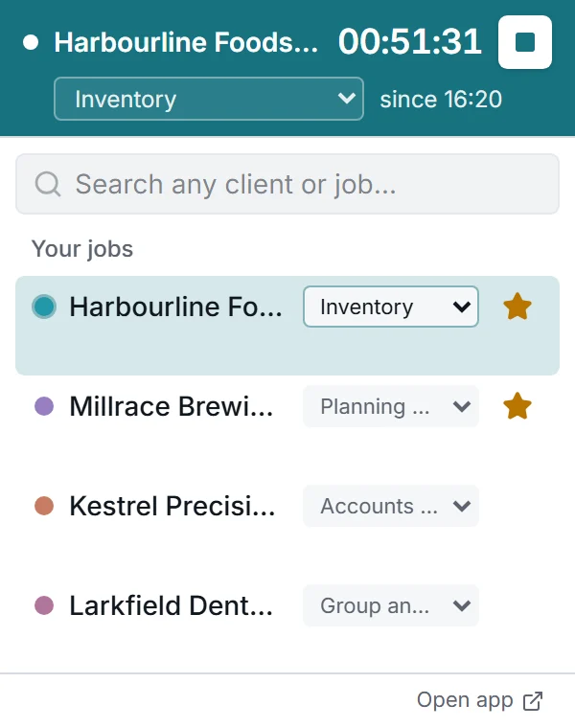
Task: Unstar the Harbourline Fo... job
Action: [517, 307]
